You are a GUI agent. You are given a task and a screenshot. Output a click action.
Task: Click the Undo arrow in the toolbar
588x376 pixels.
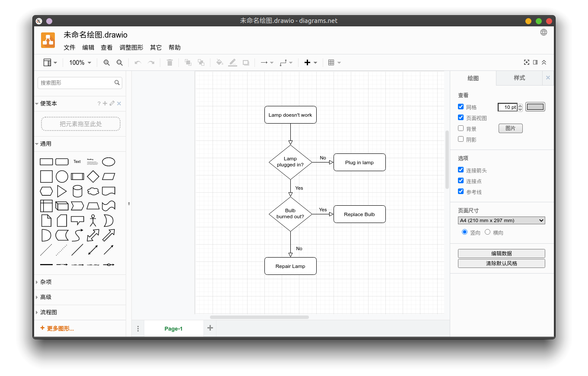pyautogui.click(x=137, y=62)
